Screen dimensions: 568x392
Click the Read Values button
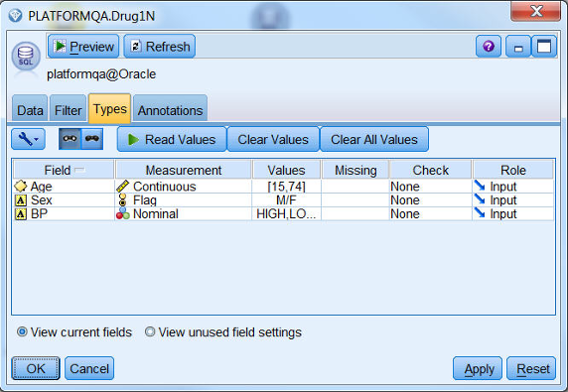[172, 139]
